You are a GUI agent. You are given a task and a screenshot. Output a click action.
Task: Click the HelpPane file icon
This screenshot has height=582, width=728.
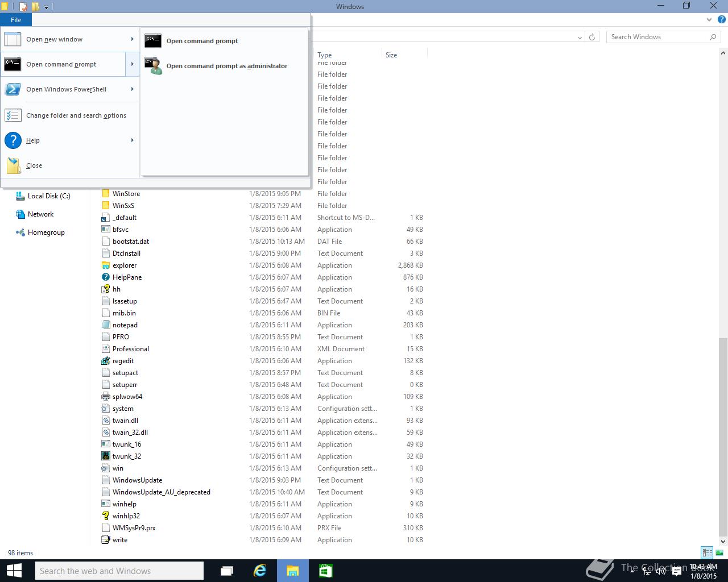coord(105,277)
